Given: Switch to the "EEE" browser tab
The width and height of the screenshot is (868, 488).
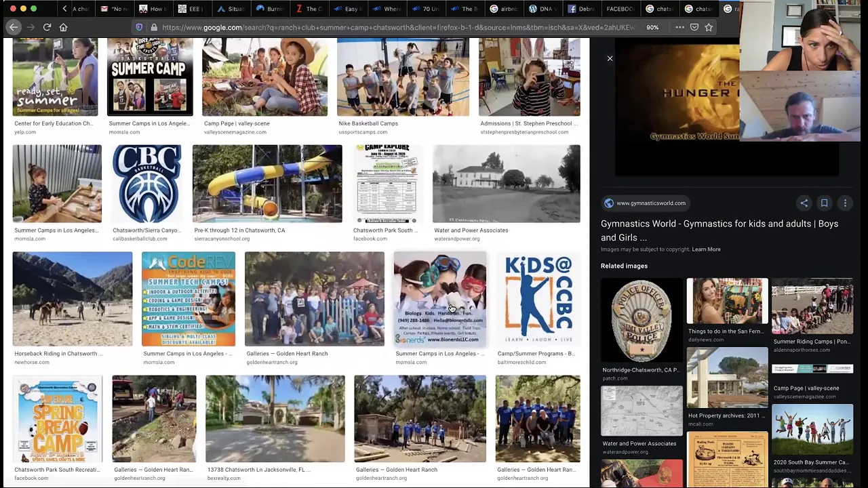Looking at the screenshot, I should pos(191,9).
